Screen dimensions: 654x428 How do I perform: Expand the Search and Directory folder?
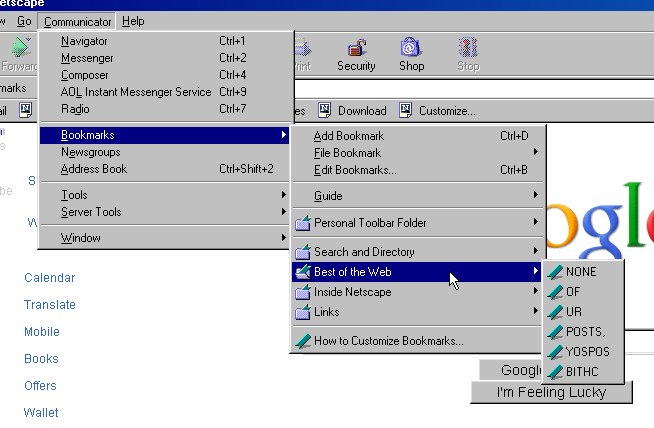(364, 252)
